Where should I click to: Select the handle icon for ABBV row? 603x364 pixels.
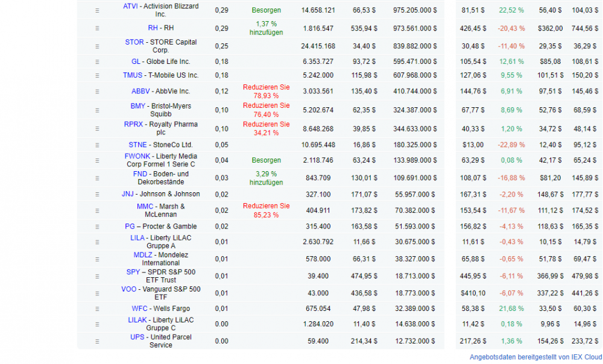[x=97, y=92]
